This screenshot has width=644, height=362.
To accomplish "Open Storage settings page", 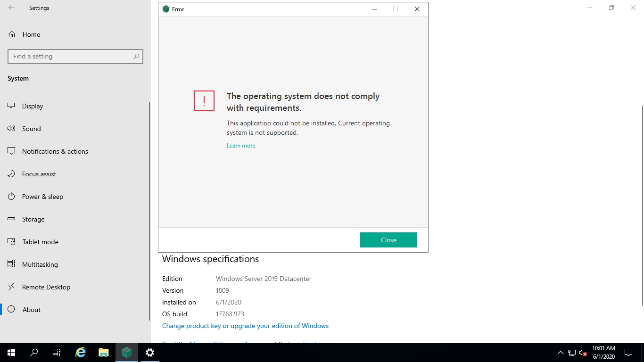I will click(75, 219).
